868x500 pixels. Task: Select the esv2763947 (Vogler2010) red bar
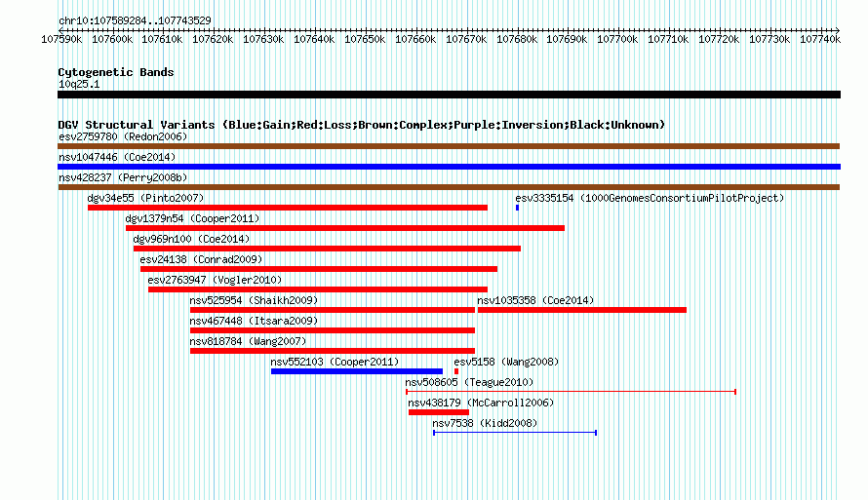coord(318,289)
